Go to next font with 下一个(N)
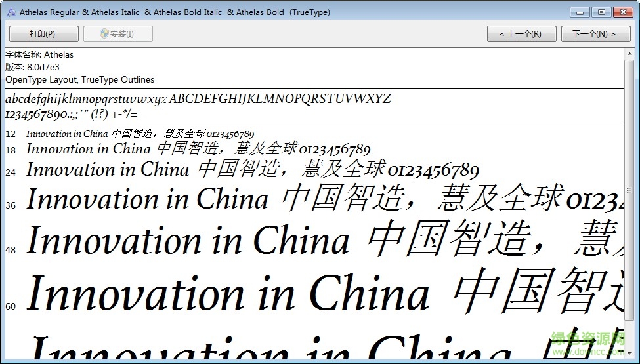Screen dimensions: 640x364 click(595, 34)
